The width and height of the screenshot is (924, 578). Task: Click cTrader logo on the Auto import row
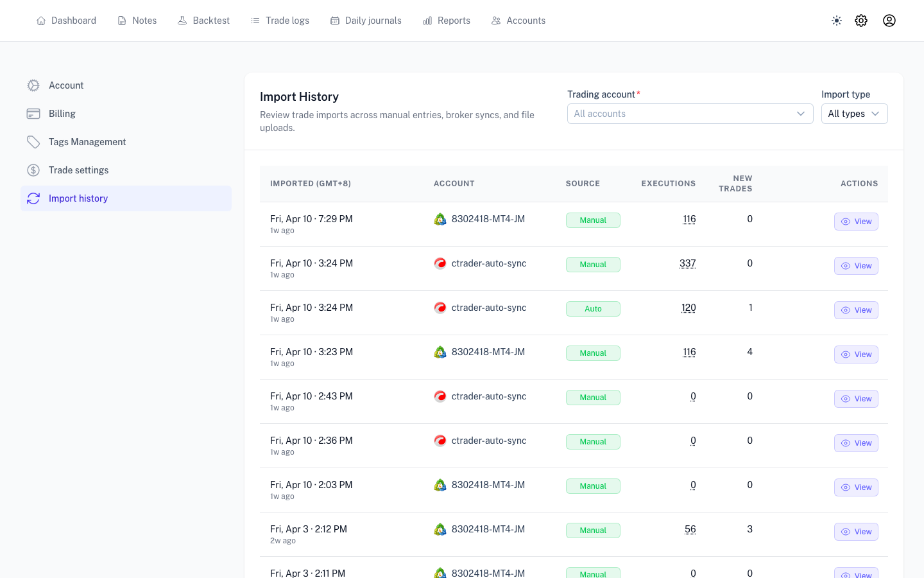pos(440,308)
